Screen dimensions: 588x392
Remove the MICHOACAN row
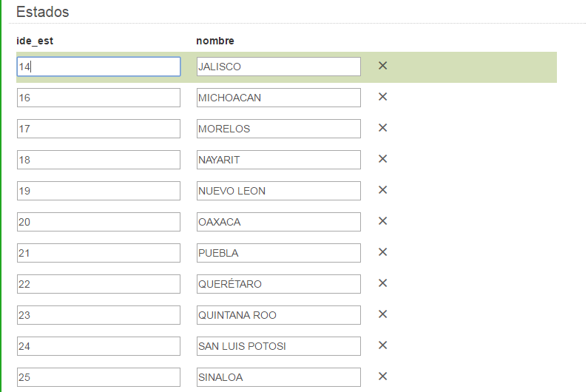coord(383,97)
